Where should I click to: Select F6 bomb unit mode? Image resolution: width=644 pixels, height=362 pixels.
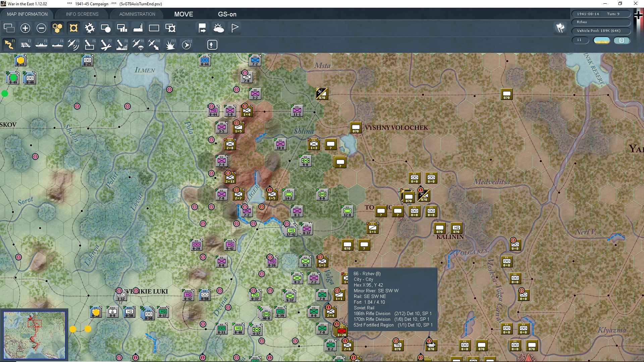coord(90,45)
